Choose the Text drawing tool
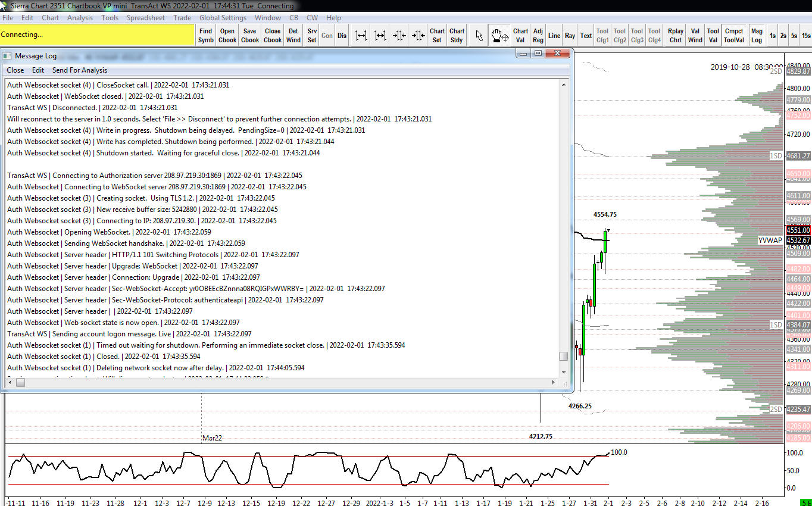 point(586,36)
